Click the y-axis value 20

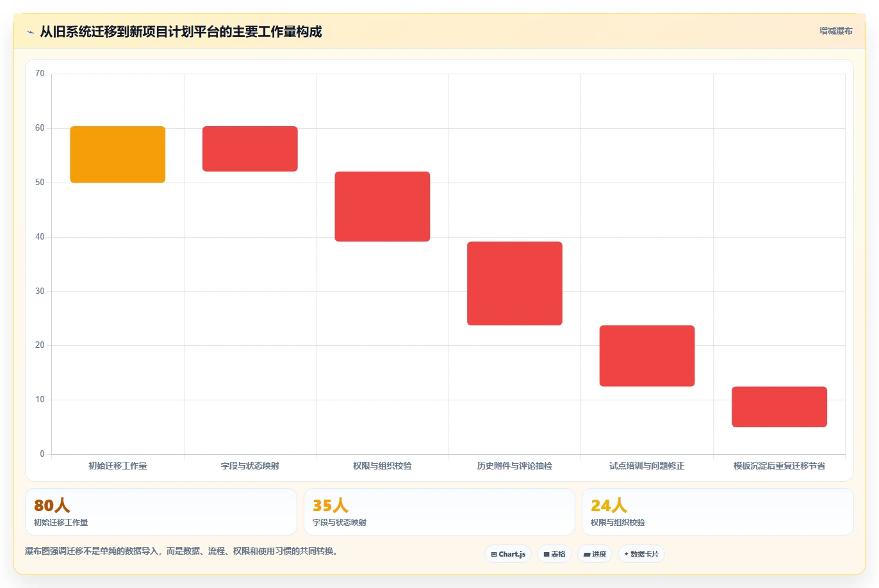pos(40,345)
